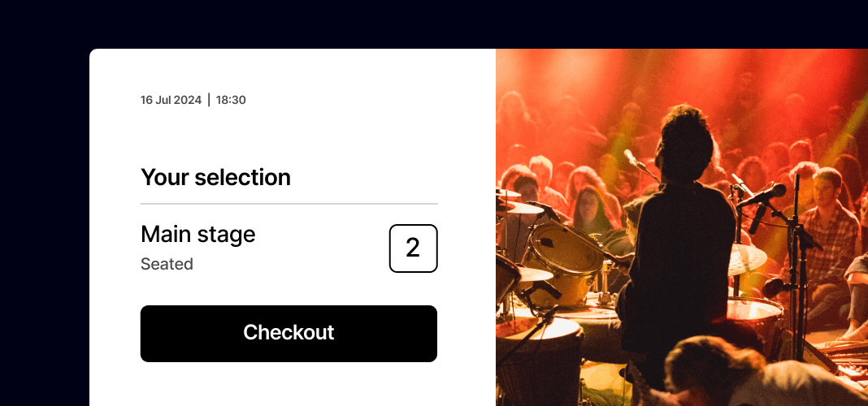The image size is (868, 406).
Task: Click the vertical separator between date and time
Action: [209, 100]
